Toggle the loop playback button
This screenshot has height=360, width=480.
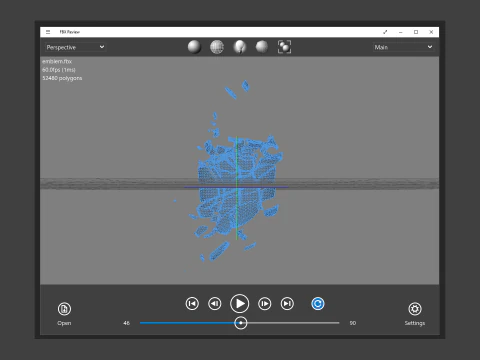coord(318,304)
